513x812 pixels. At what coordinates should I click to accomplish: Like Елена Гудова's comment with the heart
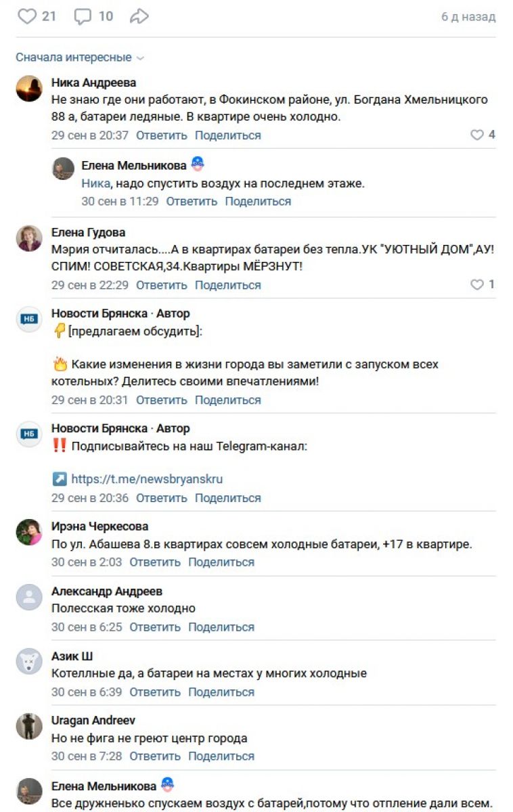pyautogui.click(x=477, y=285)
